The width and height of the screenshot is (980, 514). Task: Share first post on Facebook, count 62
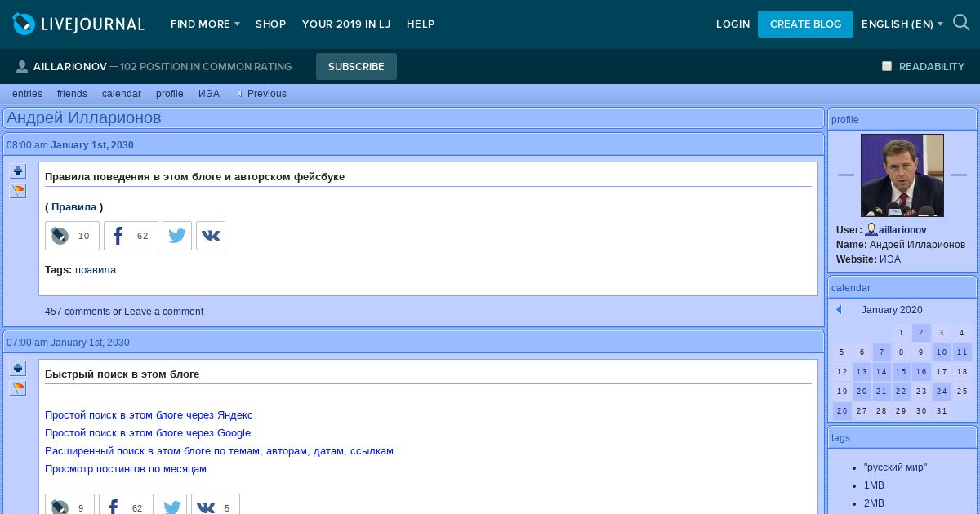pos(131,236)
